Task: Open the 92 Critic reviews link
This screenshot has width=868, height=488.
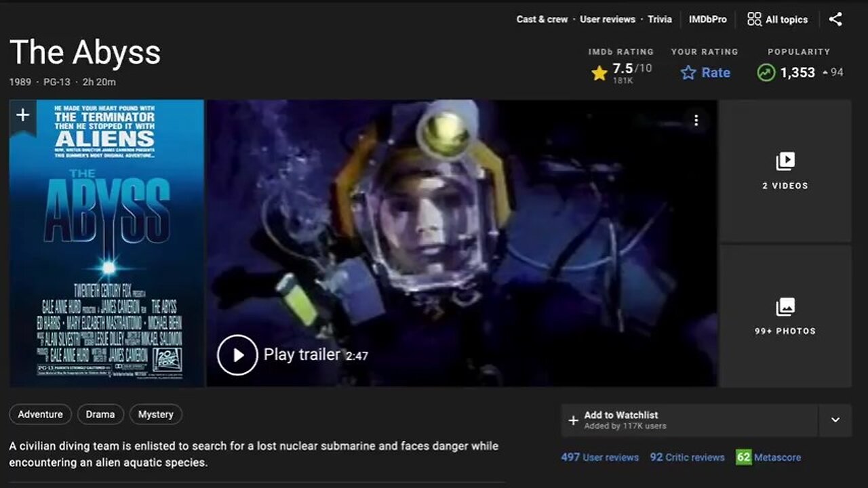Action: pos(687,457)
